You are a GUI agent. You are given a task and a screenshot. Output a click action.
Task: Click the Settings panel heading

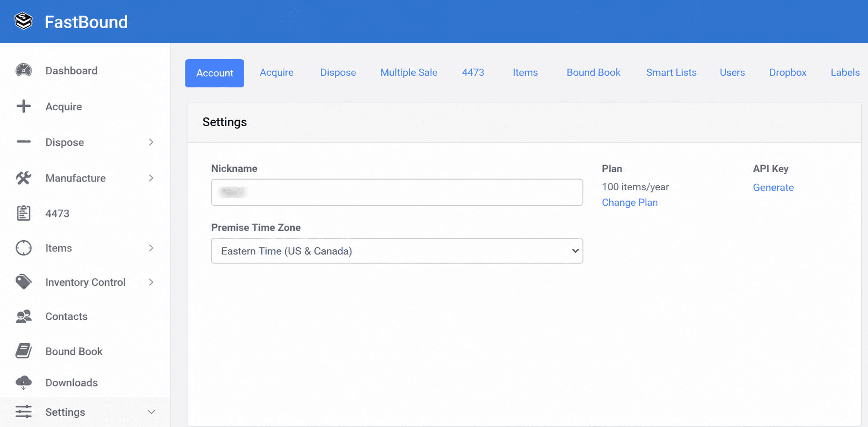(x=225, y=122)
